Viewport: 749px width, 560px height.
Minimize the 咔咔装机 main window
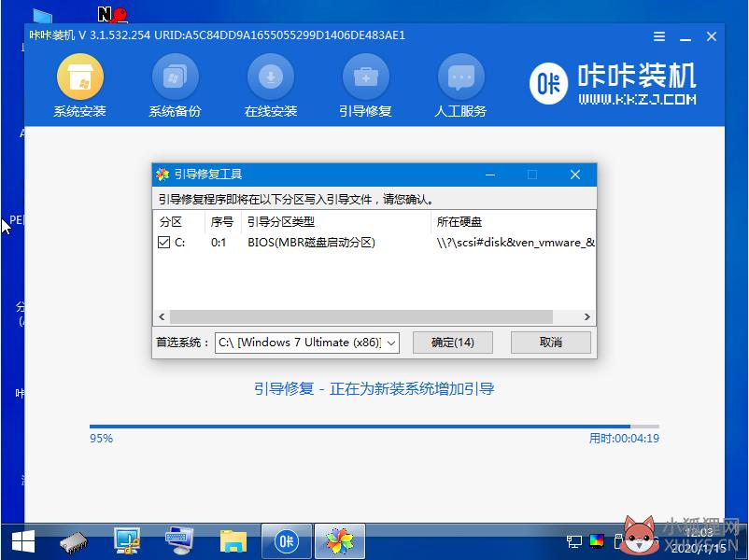pyautogui.click(x=685, y=37)
